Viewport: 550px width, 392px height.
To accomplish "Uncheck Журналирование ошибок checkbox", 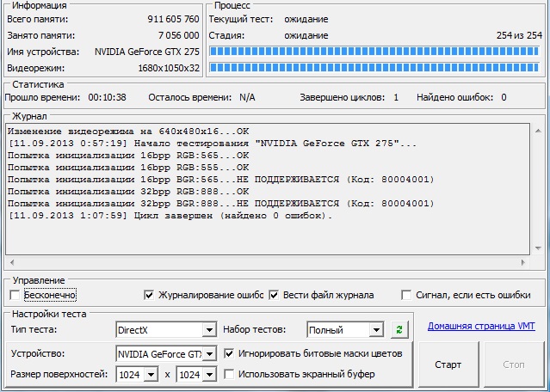I will [149, 295].
